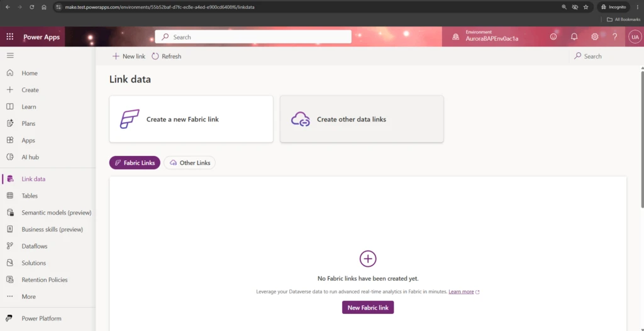
Task: Bookmark this page with the star icon
Action: click(586, 7)
